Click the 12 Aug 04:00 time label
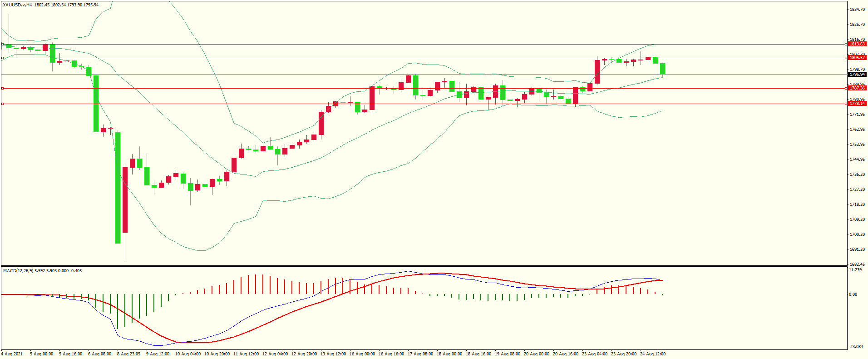The image size is (868, 359). pos(275,354)
